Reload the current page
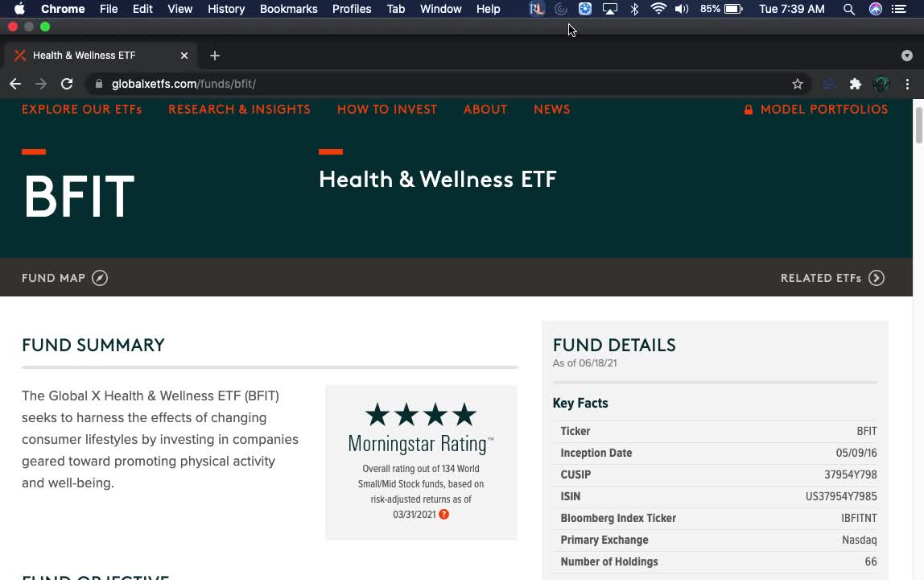The image size is (924, 580). point(67,84)
